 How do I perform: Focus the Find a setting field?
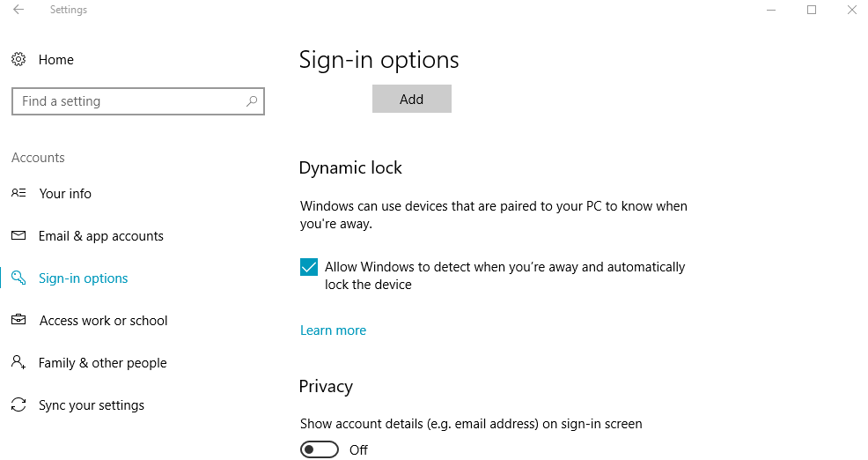tap(138, 101)
